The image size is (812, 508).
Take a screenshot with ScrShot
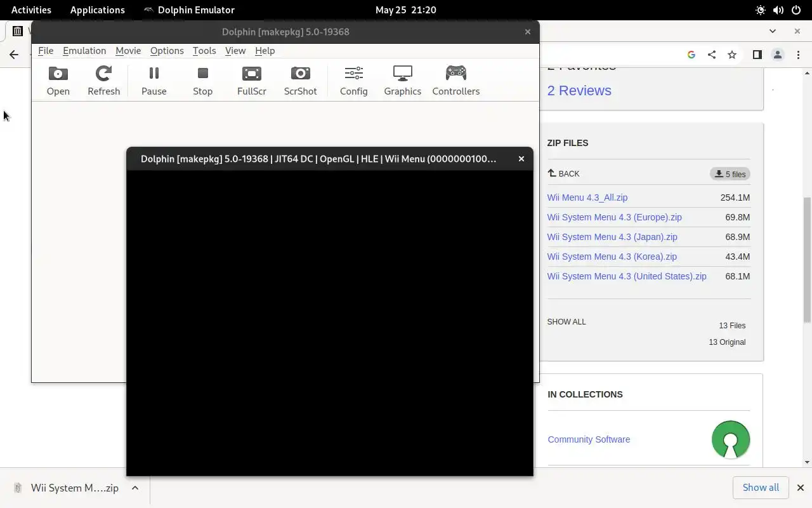[300, 81]
